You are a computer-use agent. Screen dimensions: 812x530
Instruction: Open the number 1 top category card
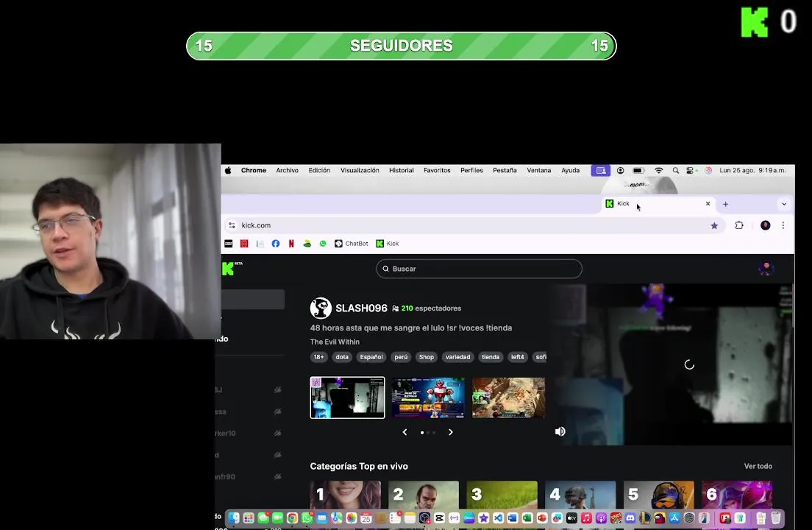pos(346,495)
